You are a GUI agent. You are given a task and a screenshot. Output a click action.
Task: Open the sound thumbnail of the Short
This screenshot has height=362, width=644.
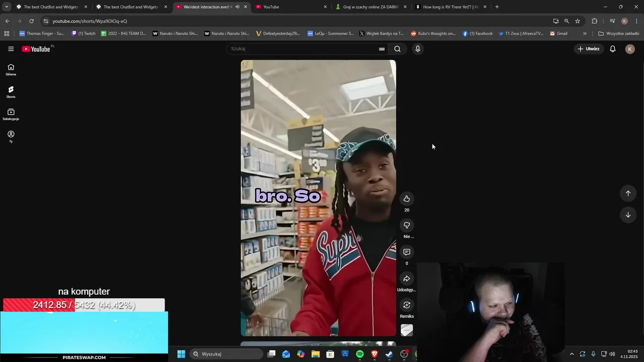point(407,330)
